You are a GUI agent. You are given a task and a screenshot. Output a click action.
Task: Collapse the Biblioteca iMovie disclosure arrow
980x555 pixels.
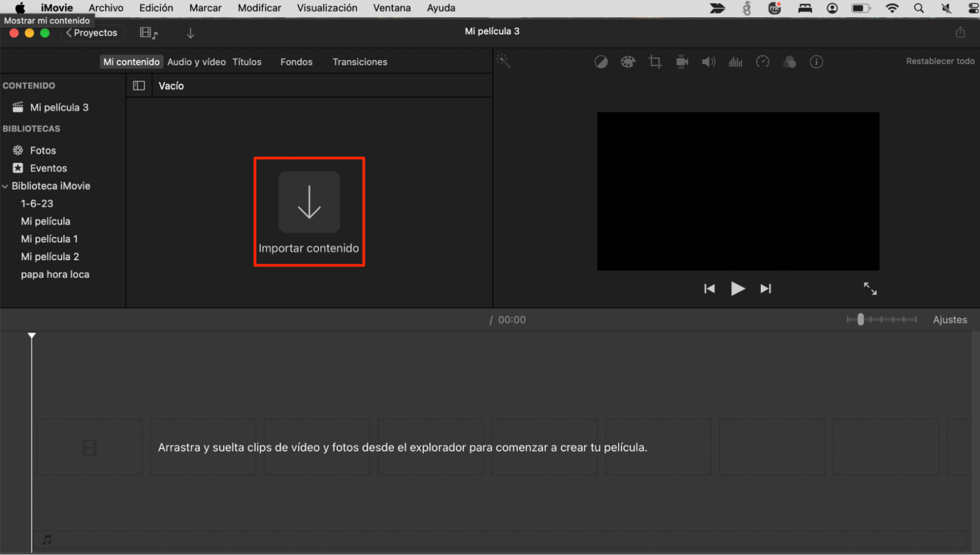[x=5, y=186]
